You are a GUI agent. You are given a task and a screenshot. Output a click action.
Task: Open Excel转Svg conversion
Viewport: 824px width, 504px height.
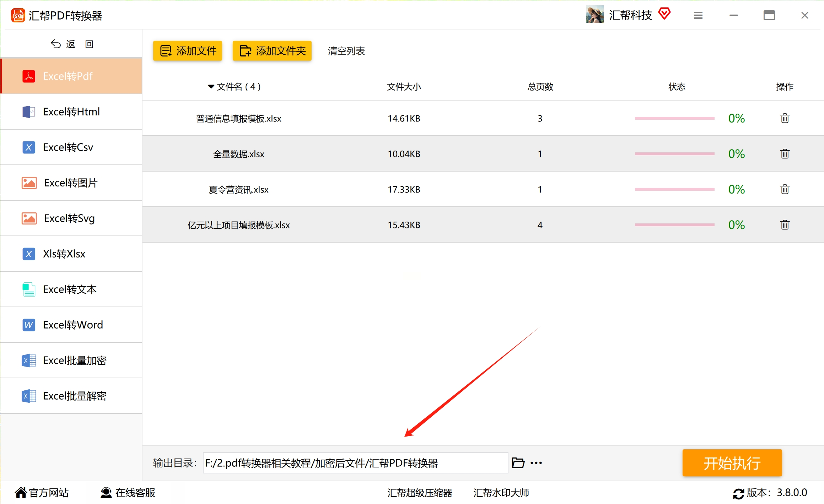coord(71,218)
